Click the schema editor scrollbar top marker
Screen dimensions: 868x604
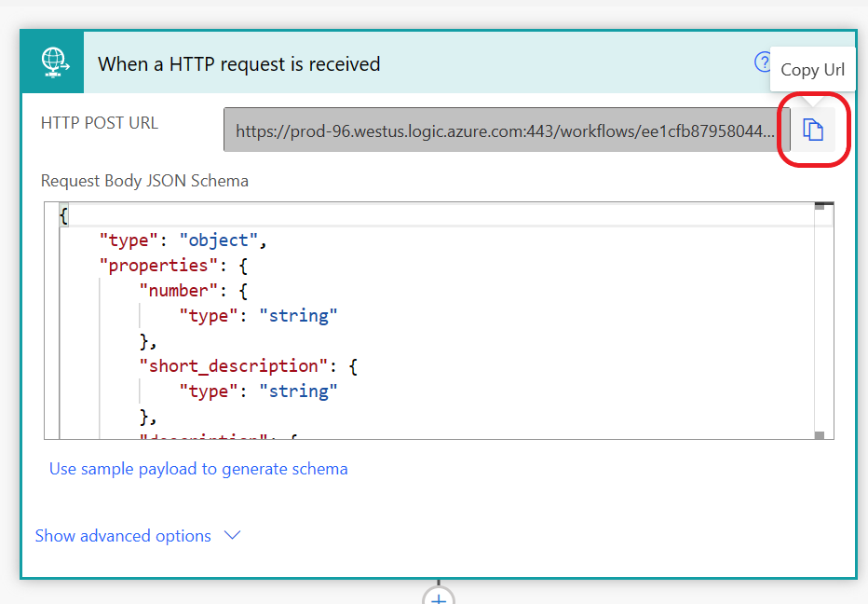point(820,206)
